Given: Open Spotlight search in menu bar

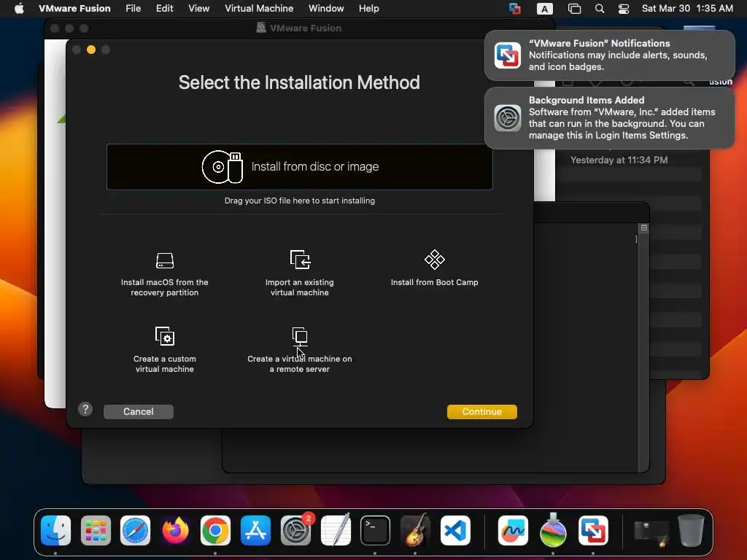Looking at the screenshot, I should [x=600, y=9].
